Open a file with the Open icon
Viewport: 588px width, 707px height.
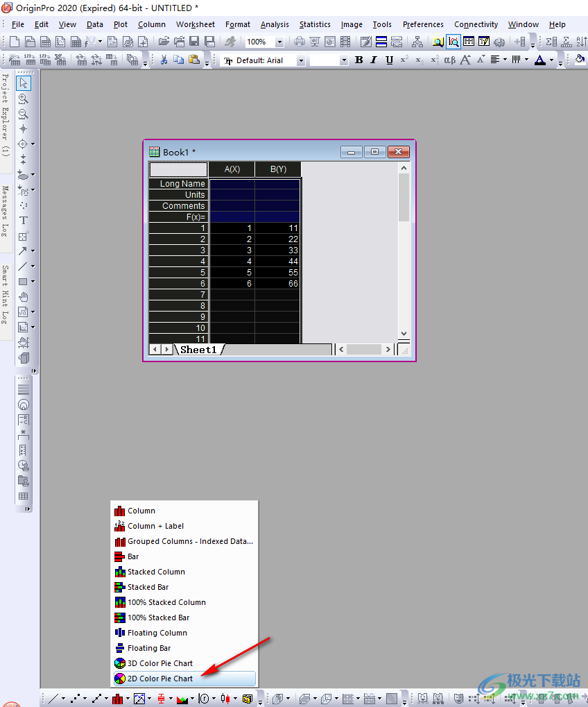[164, 42]
